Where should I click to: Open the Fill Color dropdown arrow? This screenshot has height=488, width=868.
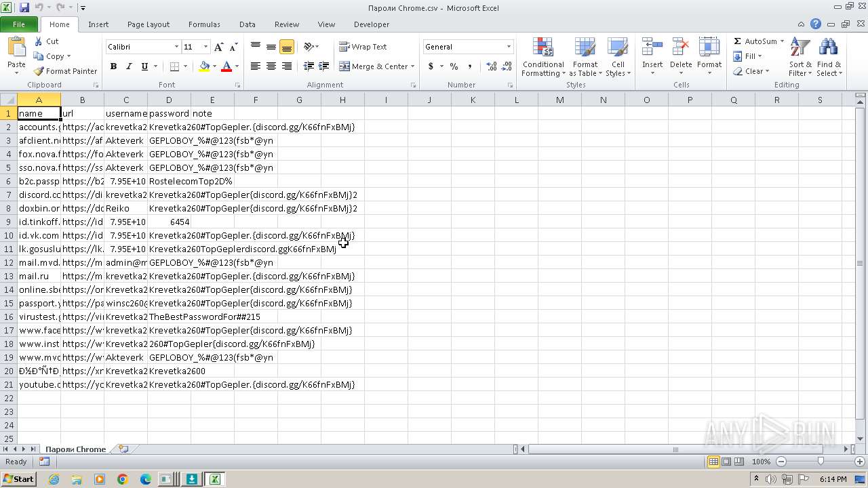click(x=214, y=66)
